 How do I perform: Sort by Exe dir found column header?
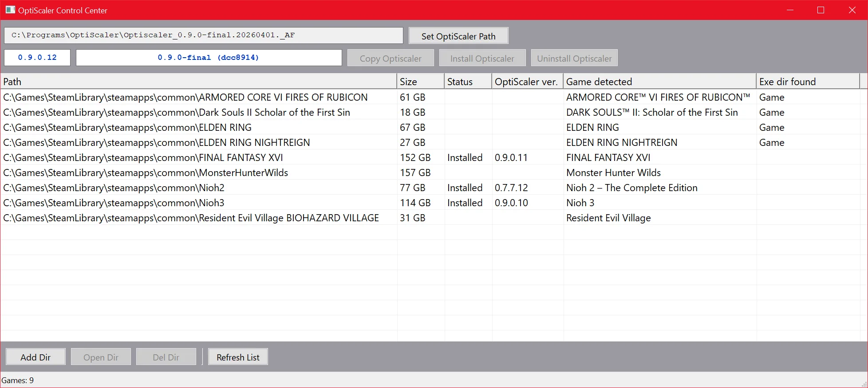808,82
